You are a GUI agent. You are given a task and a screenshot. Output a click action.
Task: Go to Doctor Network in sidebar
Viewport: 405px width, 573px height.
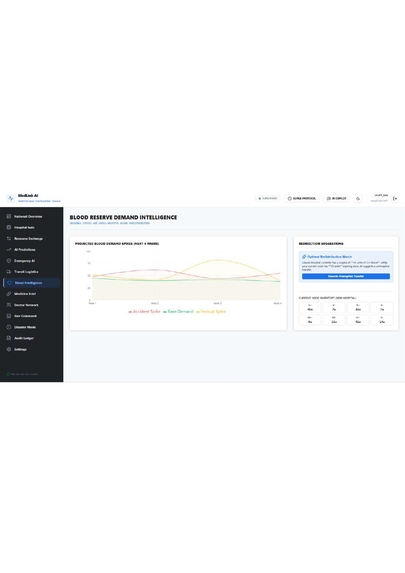coord(31,305)
